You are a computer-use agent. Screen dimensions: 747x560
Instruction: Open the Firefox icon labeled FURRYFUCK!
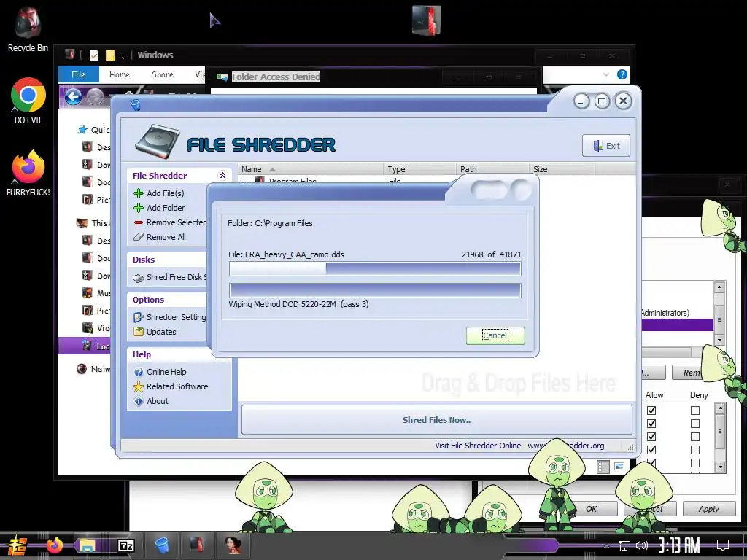[x=28, y=168]
